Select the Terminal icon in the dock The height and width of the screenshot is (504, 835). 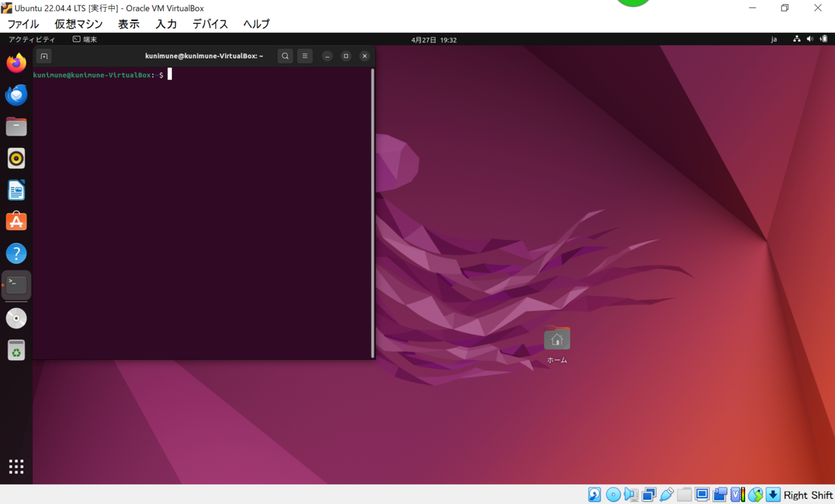[16, 285]
